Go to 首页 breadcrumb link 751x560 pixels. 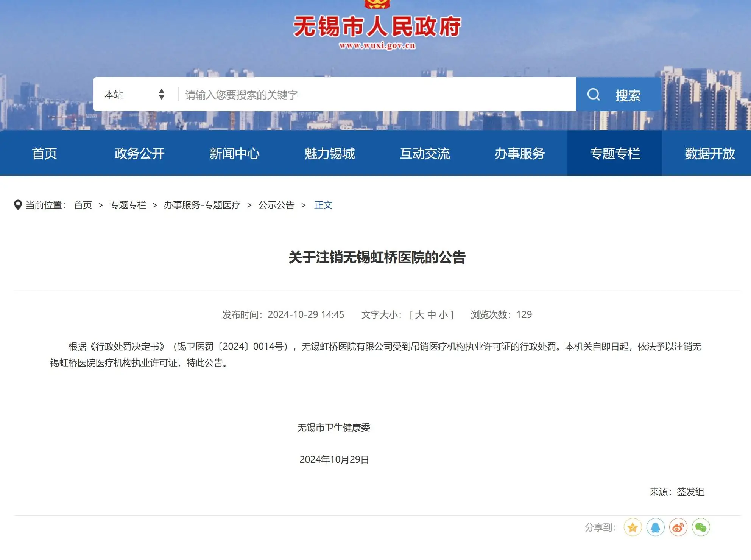click(83, 205)
